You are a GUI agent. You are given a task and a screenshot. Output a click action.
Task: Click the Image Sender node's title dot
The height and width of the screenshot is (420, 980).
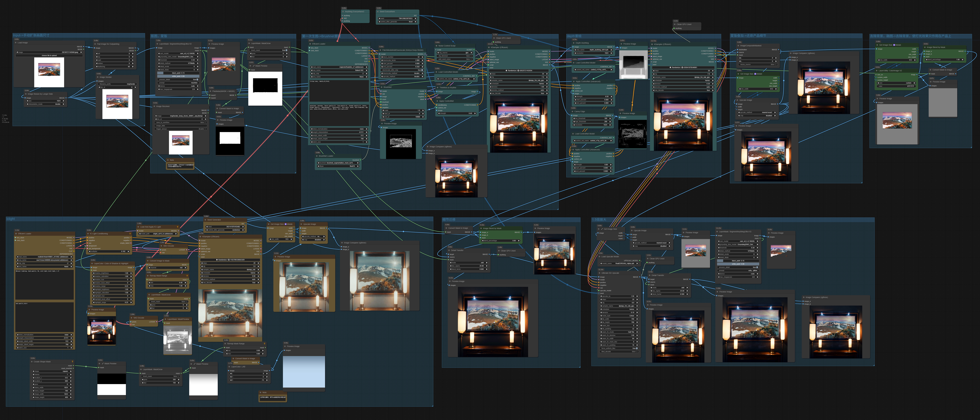coord(98,77)
